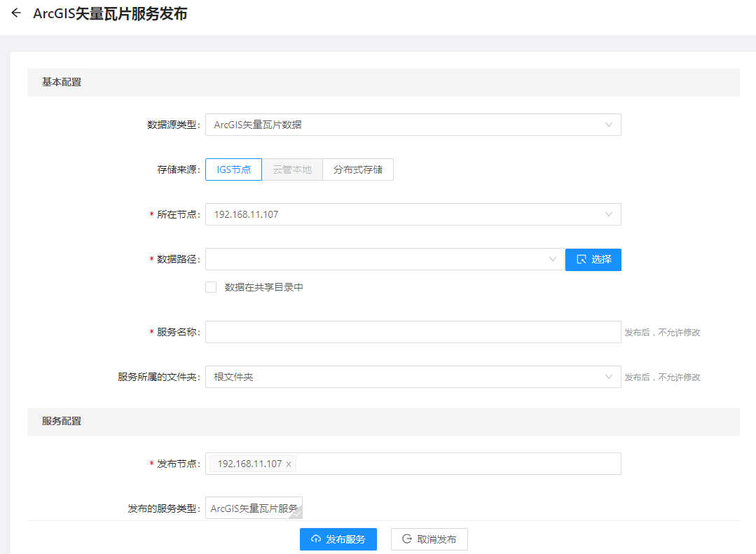Click the 发布后，不允许修改 hint beside 服务名称
Screen dimensions: 756x554
[x=662, y=332]
